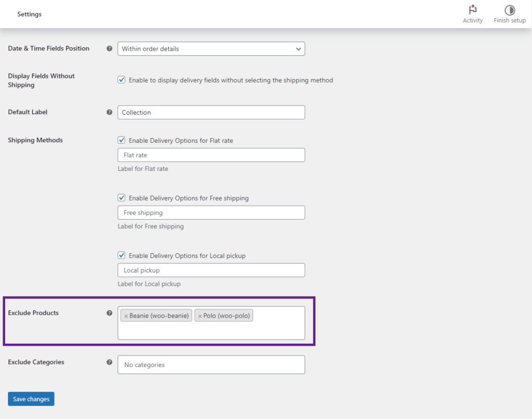Show help tip for Exclude Categories
This screenshot has width=532, height=419.
[x=109, y=362]
